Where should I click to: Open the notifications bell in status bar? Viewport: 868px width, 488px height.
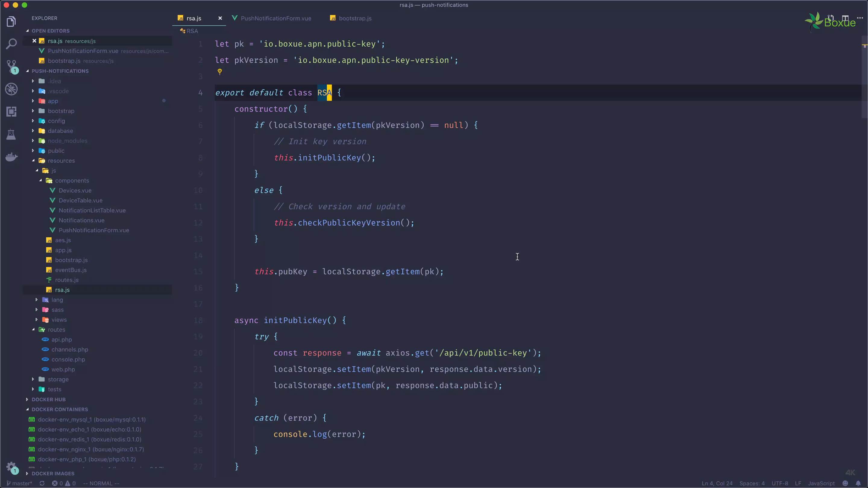[x=858, y=483]
